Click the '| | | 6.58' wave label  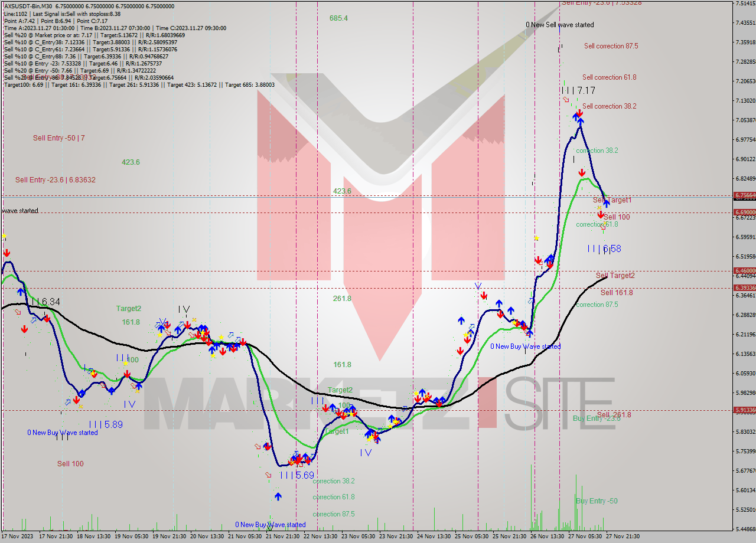(x=604, y=249)
